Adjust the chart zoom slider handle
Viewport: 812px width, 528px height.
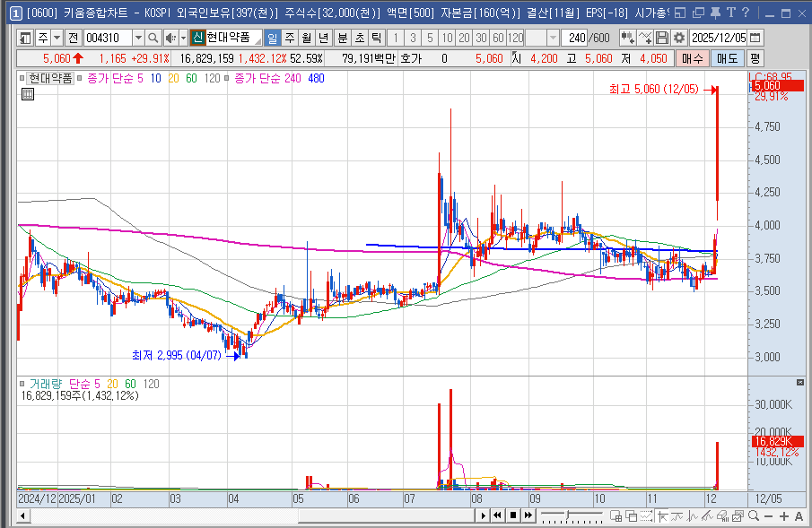coord(568,515)
